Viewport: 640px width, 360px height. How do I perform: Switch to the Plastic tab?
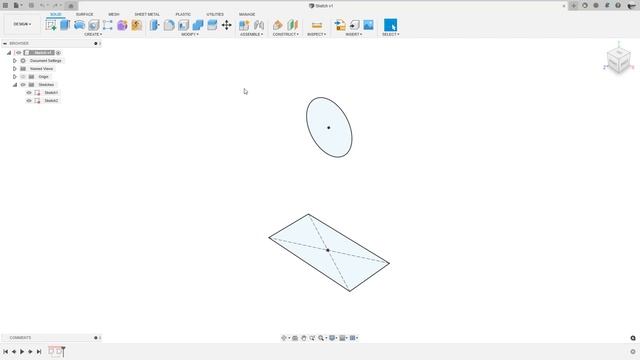(x=183, y=14)
